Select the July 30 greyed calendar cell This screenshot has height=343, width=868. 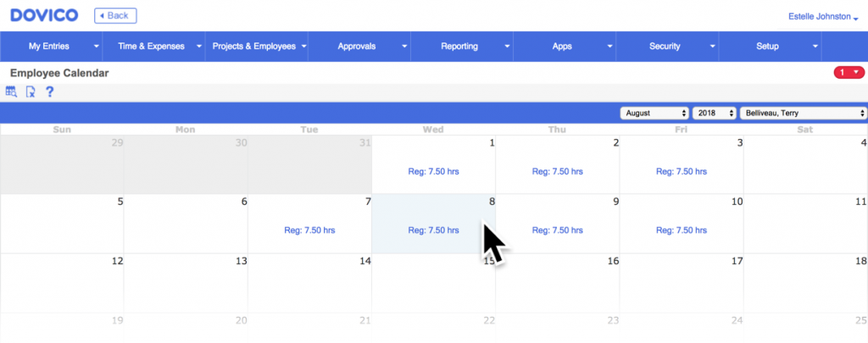click(186, 164)
